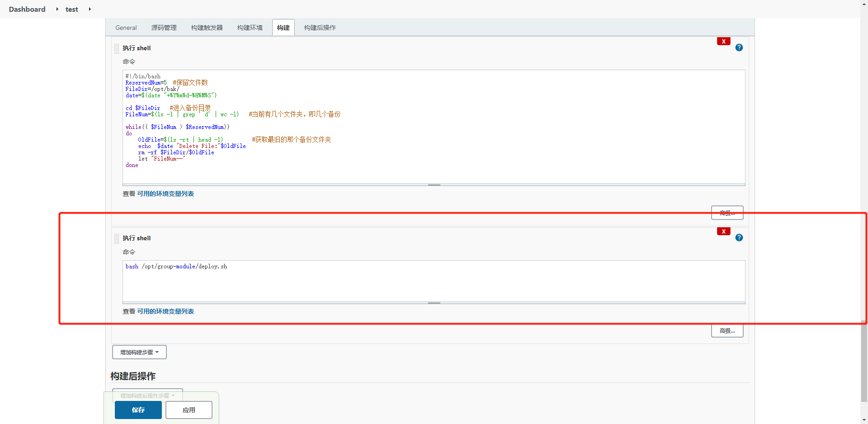This screenshot has height=424, width=868.
Task: Click the scrollbar up arrow
Action: [864, 3]
